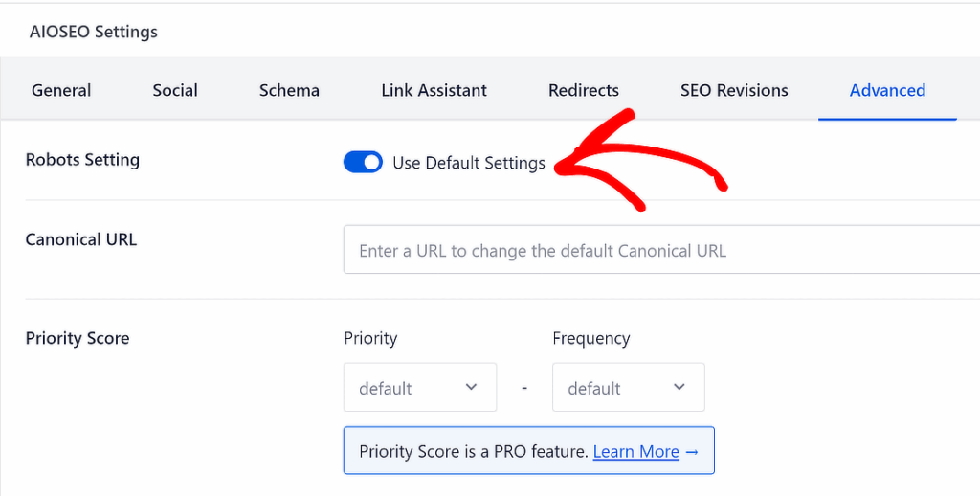
Task: Open the Priority dropdown
Action: (x=419, y=388)
